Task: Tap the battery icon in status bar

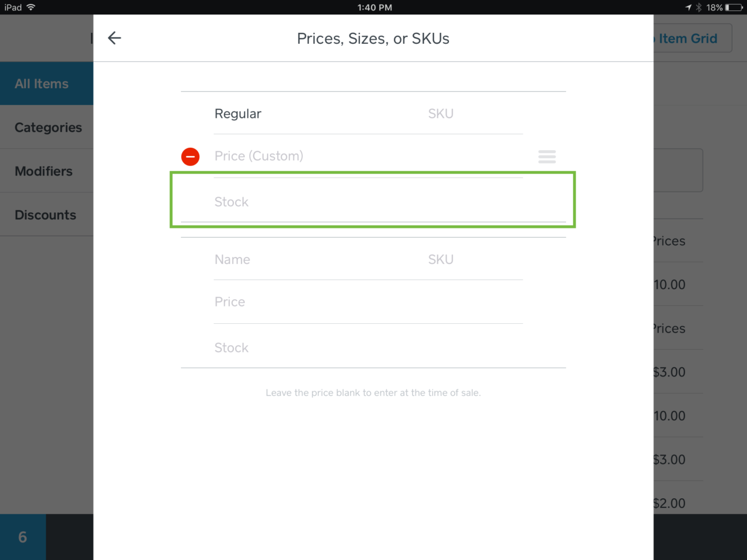Action: coord(734,8)
